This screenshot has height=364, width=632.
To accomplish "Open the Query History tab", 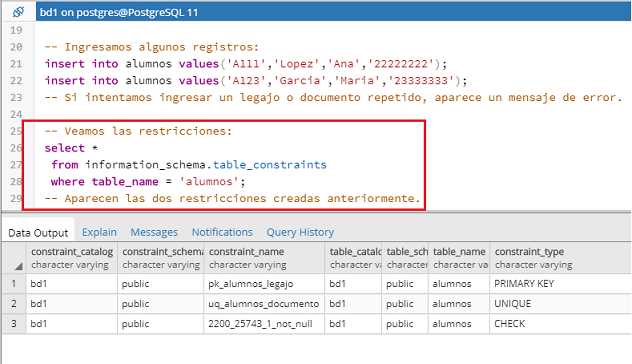I will tap(300, 232).
